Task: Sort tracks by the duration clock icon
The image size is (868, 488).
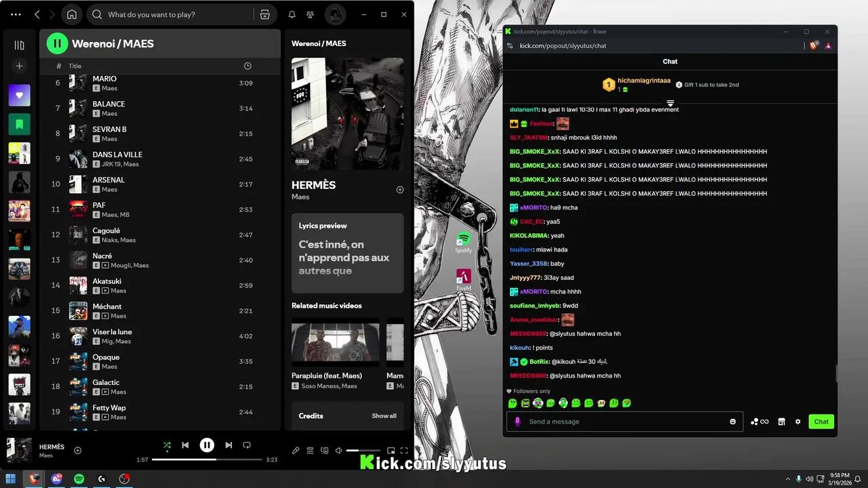Action: pos(248,66)
